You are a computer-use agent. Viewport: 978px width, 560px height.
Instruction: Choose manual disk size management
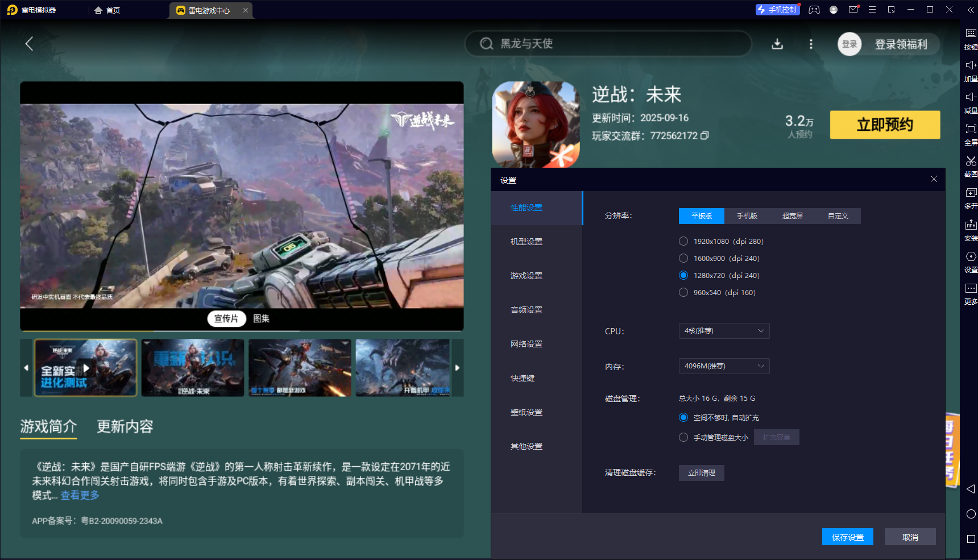tap(683, 438)
